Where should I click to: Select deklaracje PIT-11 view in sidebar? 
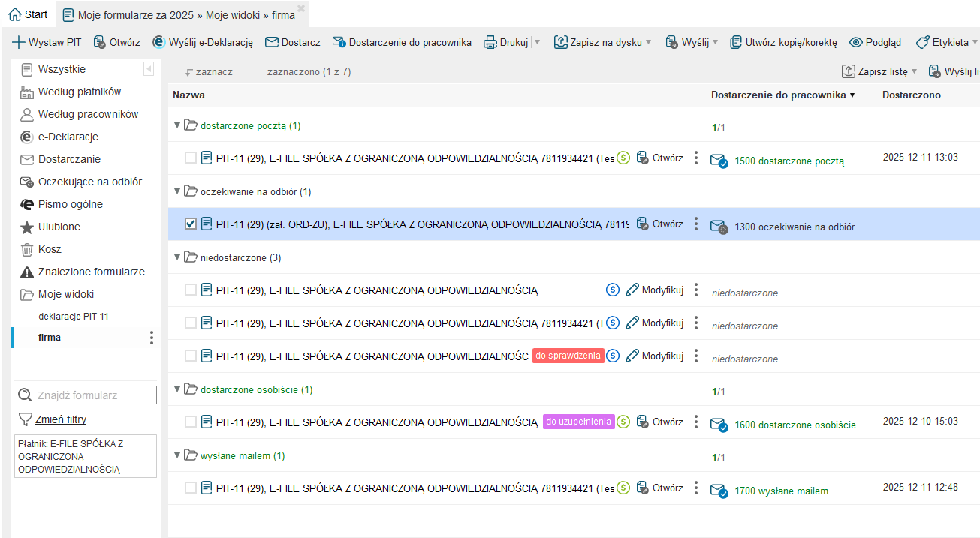[x=74, y=317]
